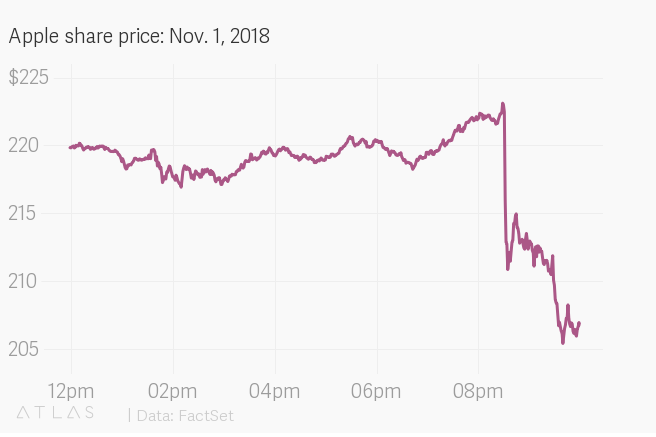Click the end of the price line
Image resolution: width=656 pixels, height=437 pixels.
pos(579,323)
